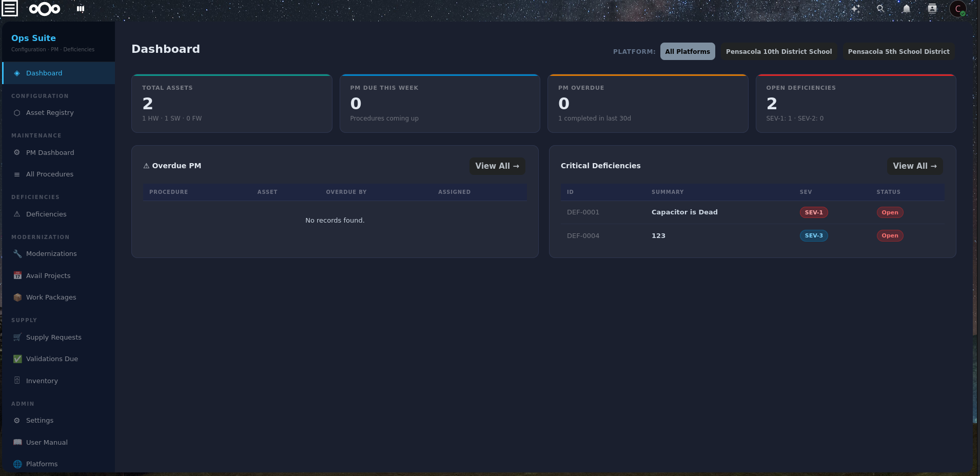Click the PM Overdue card
The height and width of the screenshot is (476, 980).
click(x=648, y=104)
